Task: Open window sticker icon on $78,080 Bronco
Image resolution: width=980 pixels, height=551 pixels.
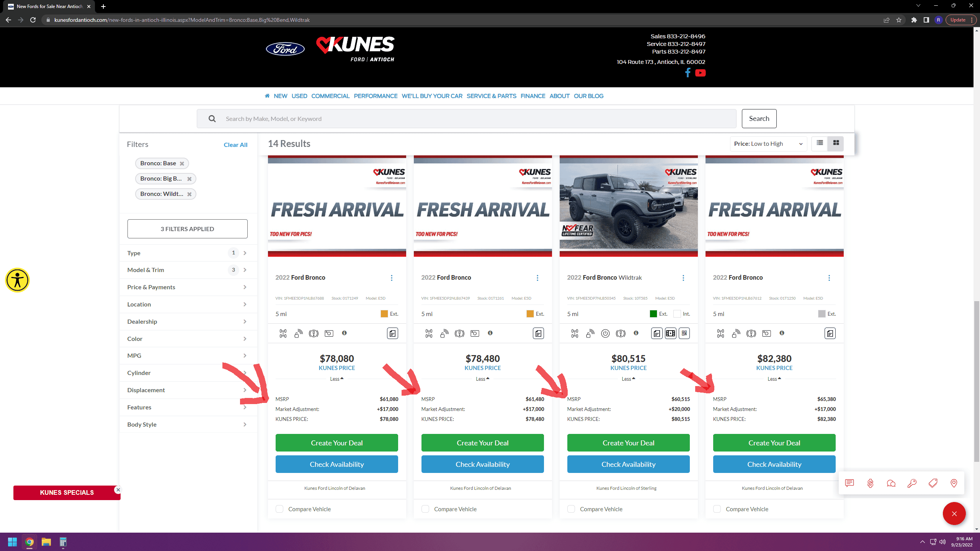Action: tap(392, 334)
